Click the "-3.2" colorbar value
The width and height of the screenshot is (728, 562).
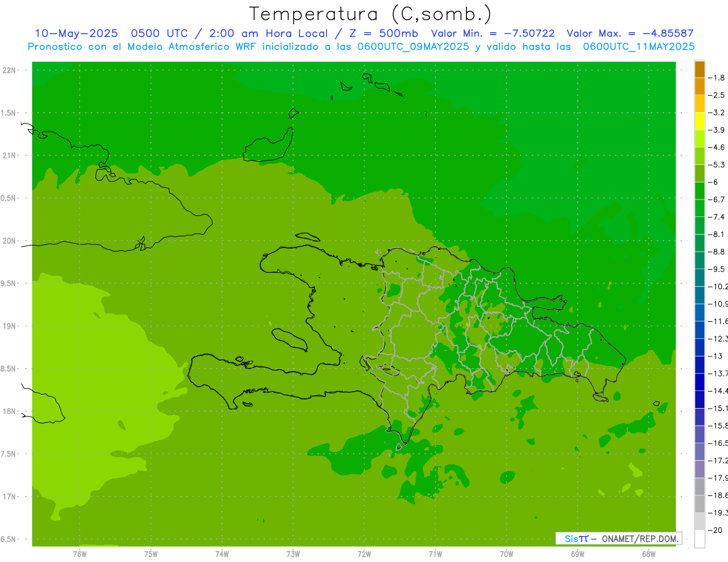716,112
